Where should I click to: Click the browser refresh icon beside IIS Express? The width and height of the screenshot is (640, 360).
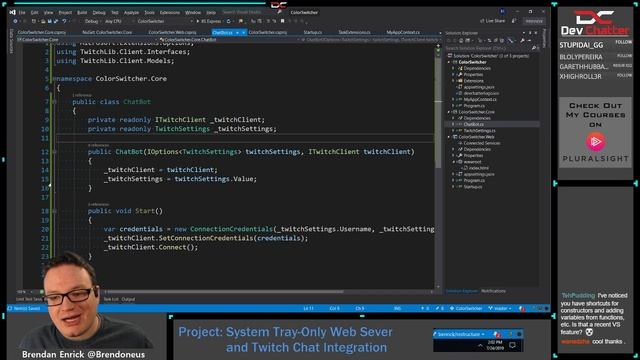pos(229,21)
